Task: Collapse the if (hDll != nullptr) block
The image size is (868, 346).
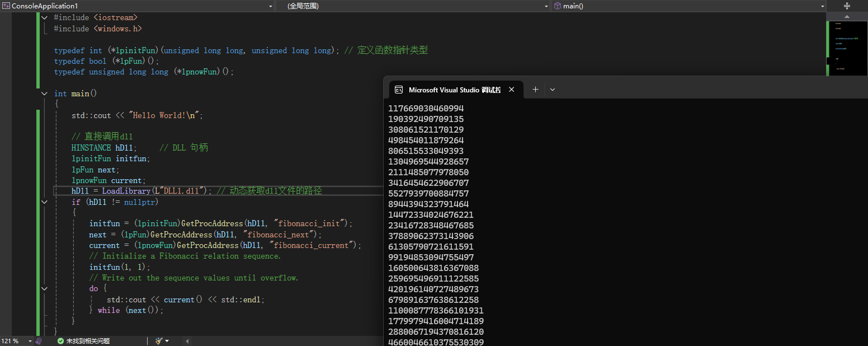Action: (x=45, y=202)
